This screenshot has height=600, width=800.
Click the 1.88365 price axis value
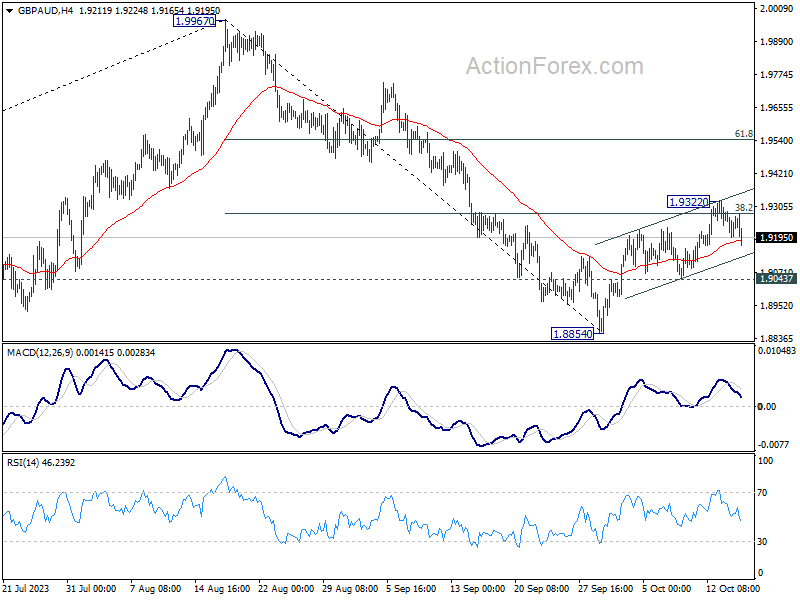[x=777, y=338]
